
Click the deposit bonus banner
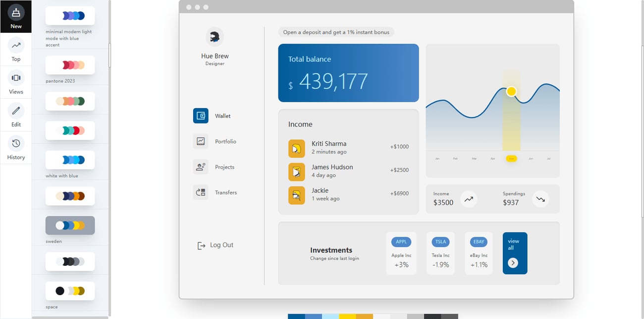336,32
